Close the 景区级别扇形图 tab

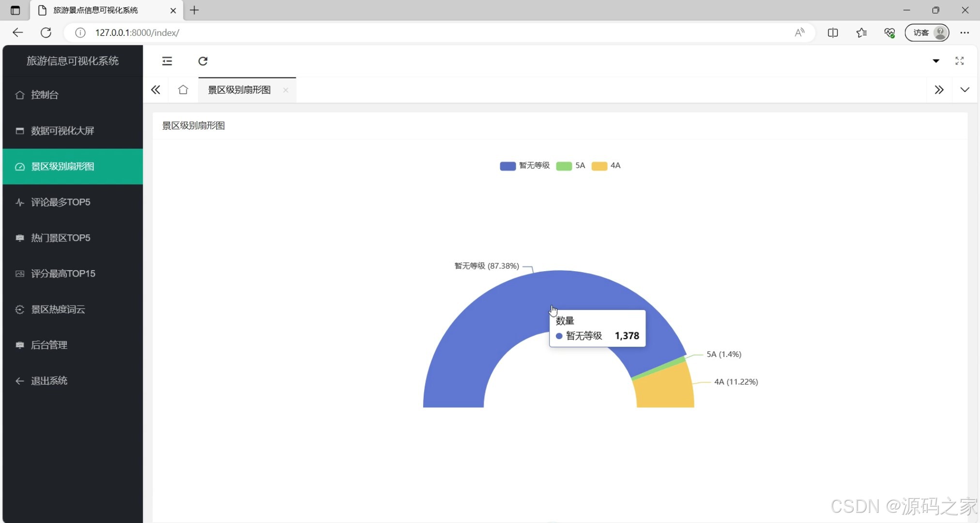[x=286, y=90]
